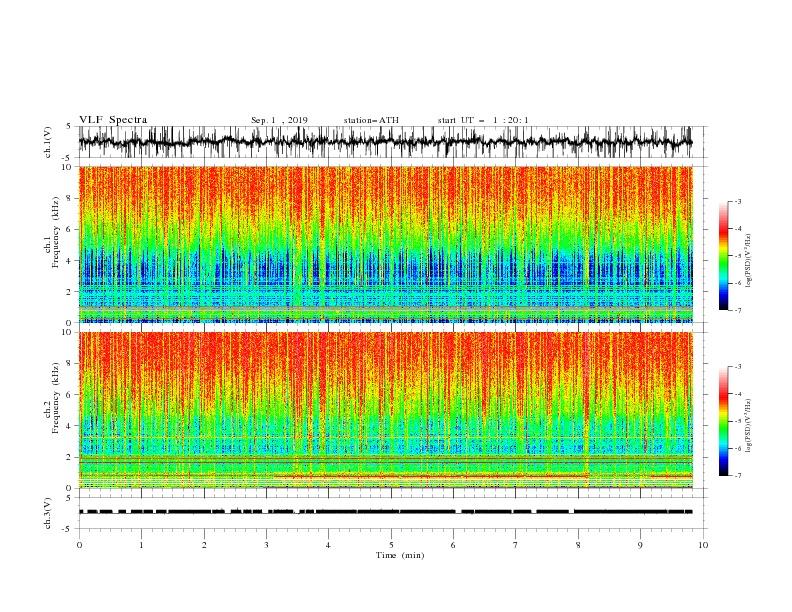Click the time axis tick label "4"
Viewport: 792px width, 612px height.
point(328,545)
